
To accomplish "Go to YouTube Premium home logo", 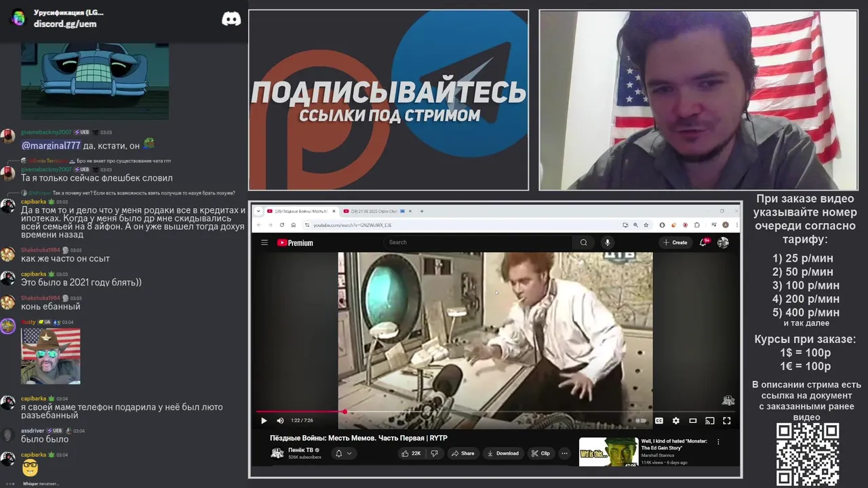I will (x=295, y=243).
